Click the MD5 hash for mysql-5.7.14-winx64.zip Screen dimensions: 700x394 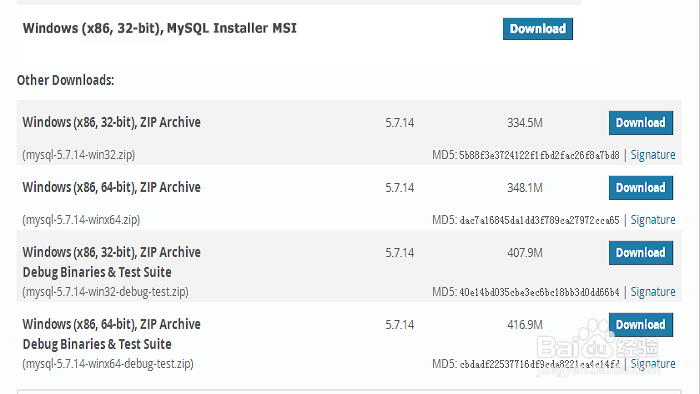point(539,220)
